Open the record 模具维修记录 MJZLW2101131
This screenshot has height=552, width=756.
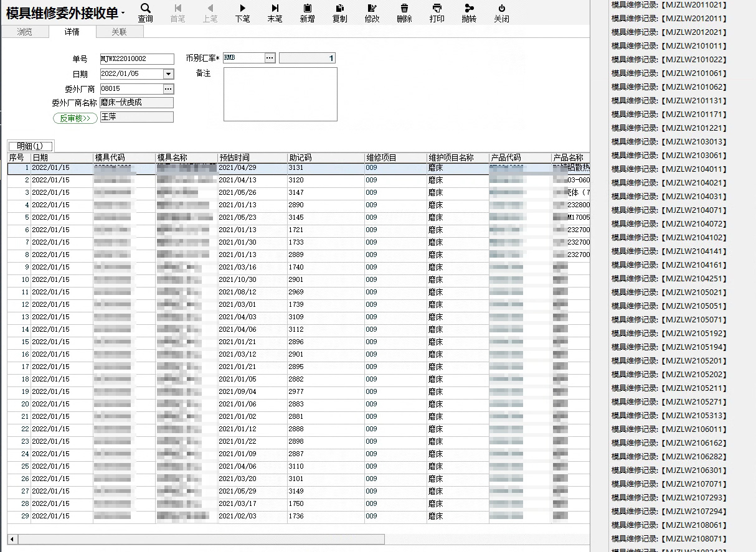669,100
